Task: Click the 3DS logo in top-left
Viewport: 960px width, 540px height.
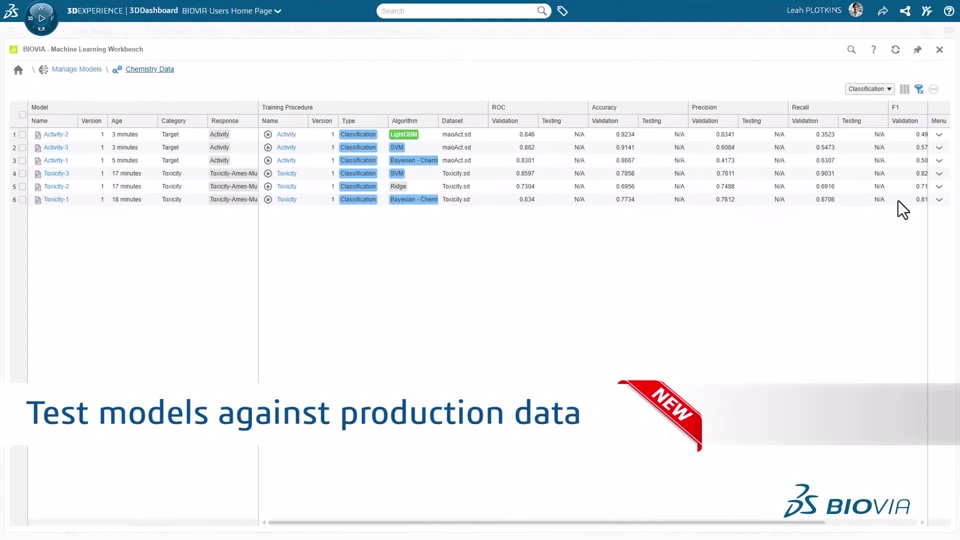Action: pyautogui.click(x=11, y=10)
